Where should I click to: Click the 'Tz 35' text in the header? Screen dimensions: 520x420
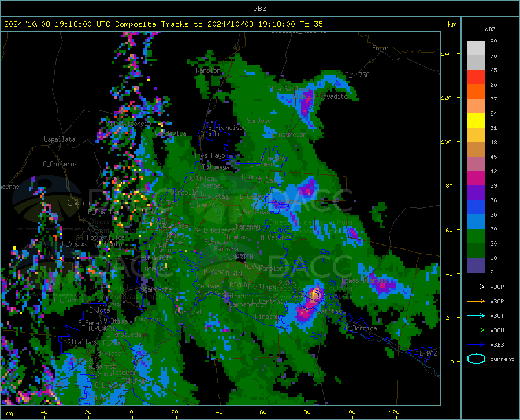[311, 24]
